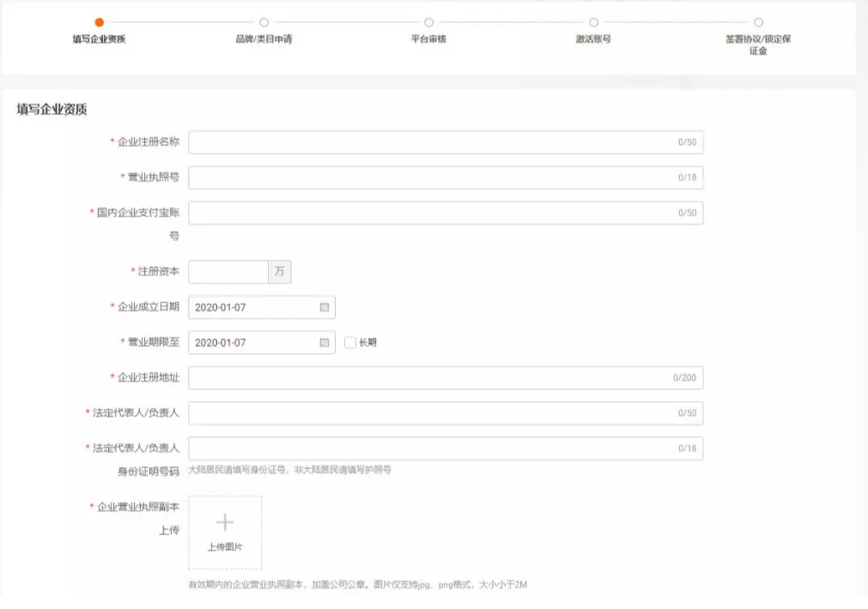Click the 国内企业支付宝账号 input field

point(445,212)
